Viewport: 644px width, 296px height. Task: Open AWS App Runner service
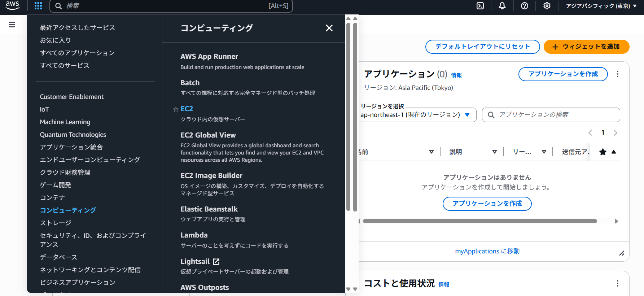click(209, 56)
